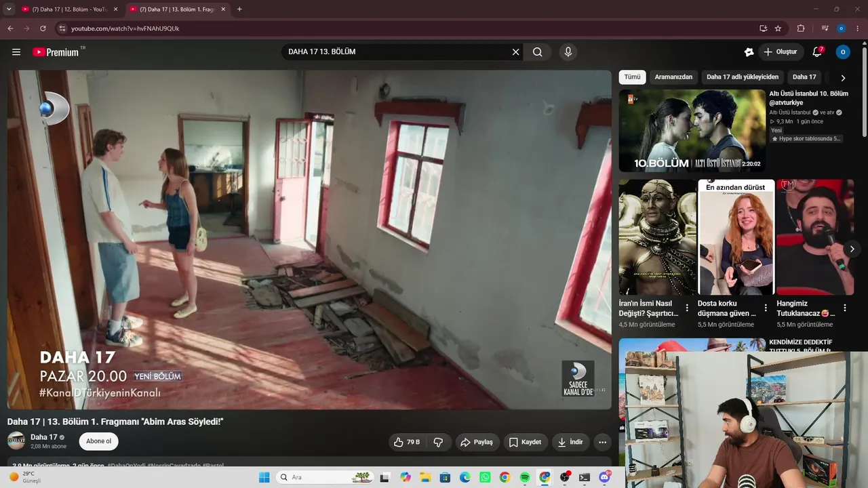Open Microsoft Store from the taskbar
Image resolution: width=868 pixels, height=488 pixels.
tap(445, 477)
